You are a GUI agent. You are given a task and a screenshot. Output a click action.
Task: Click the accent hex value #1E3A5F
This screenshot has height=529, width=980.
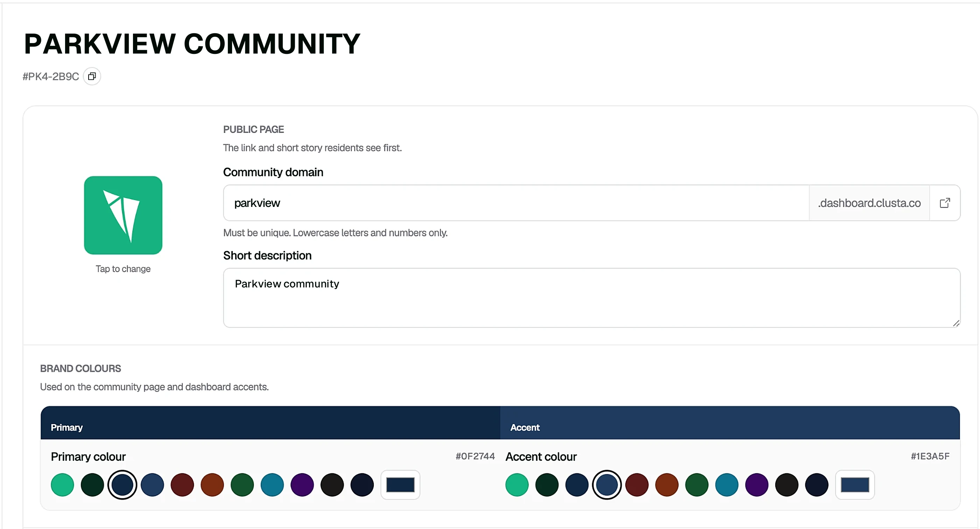click(930, 456)
